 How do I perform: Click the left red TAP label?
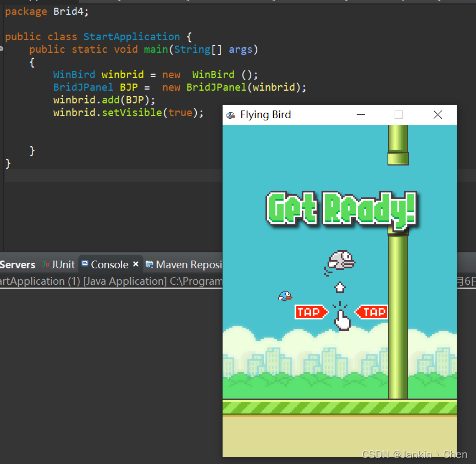pos(311,312)
